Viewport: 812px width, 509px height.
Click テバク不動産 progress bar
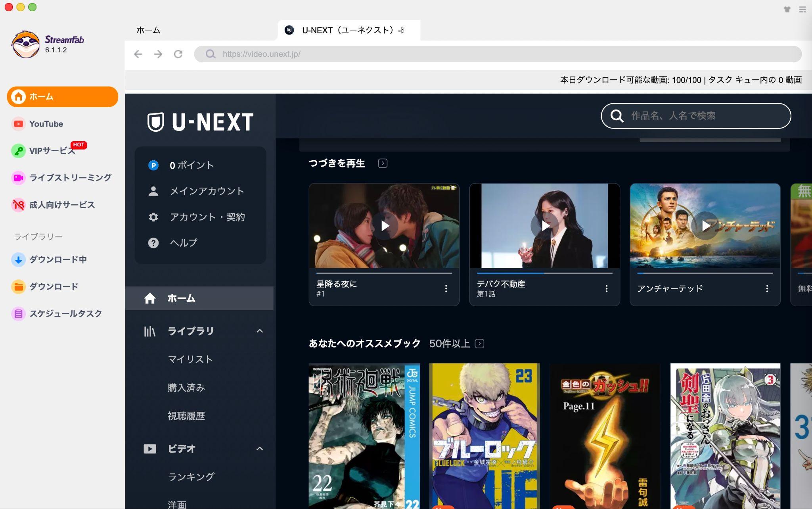545,273
